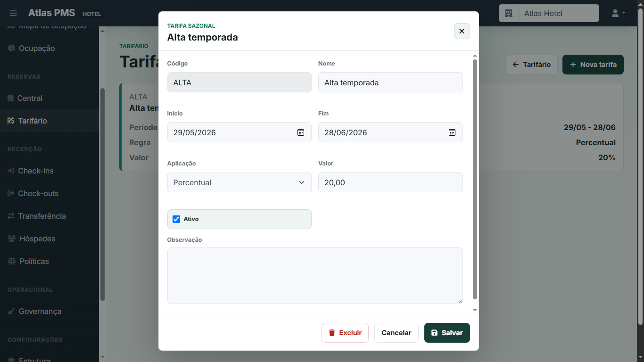Click the Fim date field 28/06/2026
644x362 pixels.
[390, 132]
